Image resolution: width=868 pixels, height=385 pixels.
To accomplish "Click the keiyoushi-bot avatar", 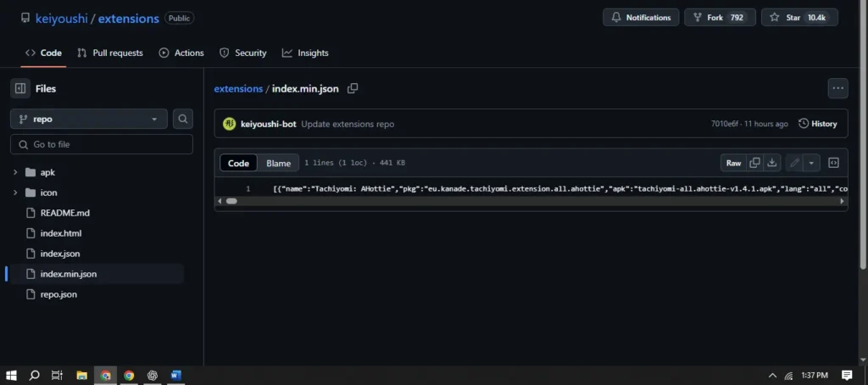I will click(x=229, y=124).
